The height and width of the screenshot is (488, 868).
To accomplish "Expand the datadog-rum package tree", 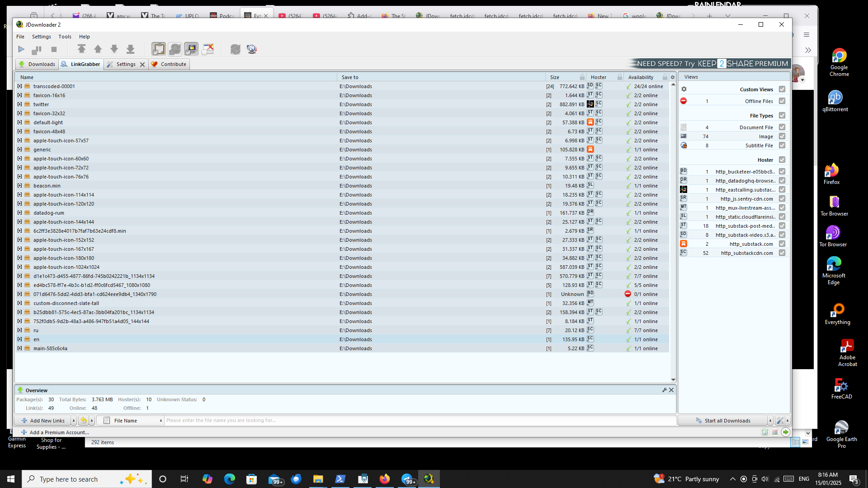I will click(19, 213).
